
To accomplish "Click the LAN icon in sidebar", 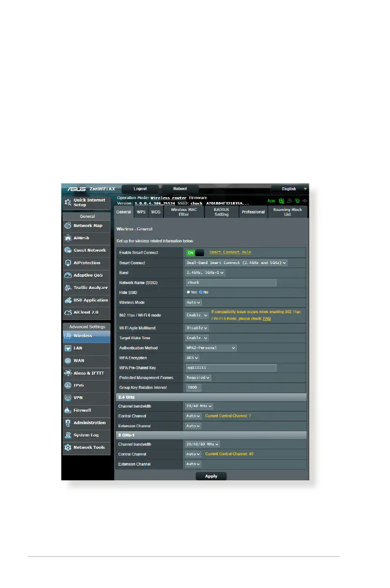I will click(x=68, y=349).
